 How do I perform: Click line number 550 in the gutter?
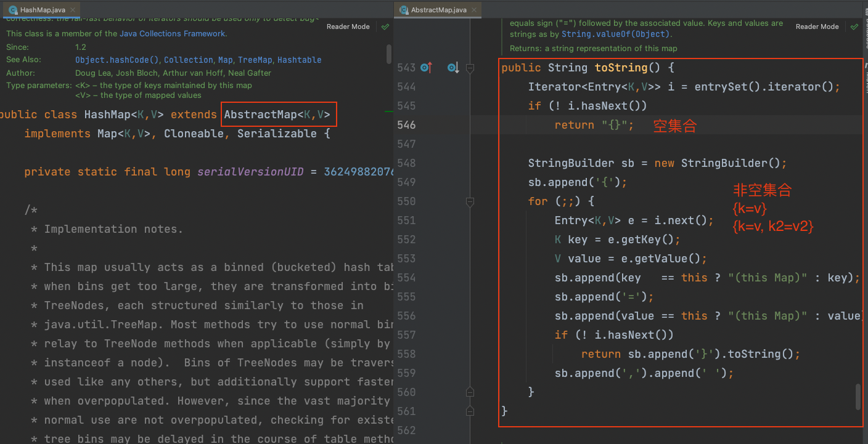[x=406, y=201]
